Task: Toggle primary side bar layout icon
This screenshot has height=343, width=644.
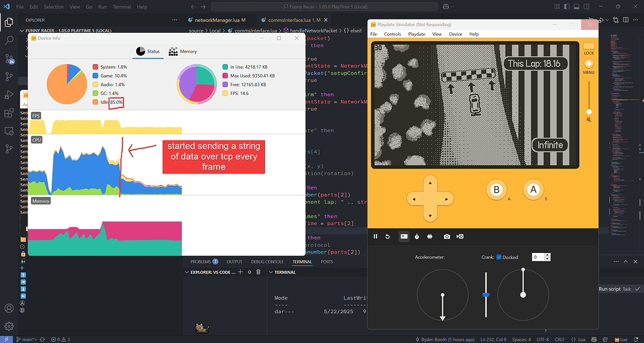Action: click(x=566, y=7)
